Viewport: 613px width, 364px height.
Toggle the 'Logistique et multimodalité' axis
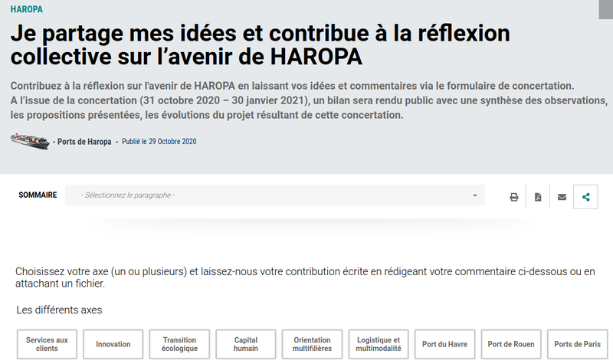click(x=379, y=344)
